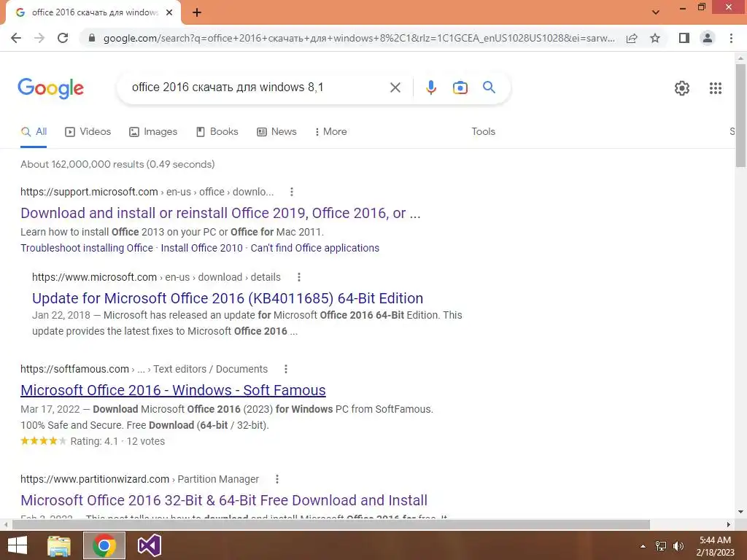
Task: Open the Windows Start button
Action: 18,545
